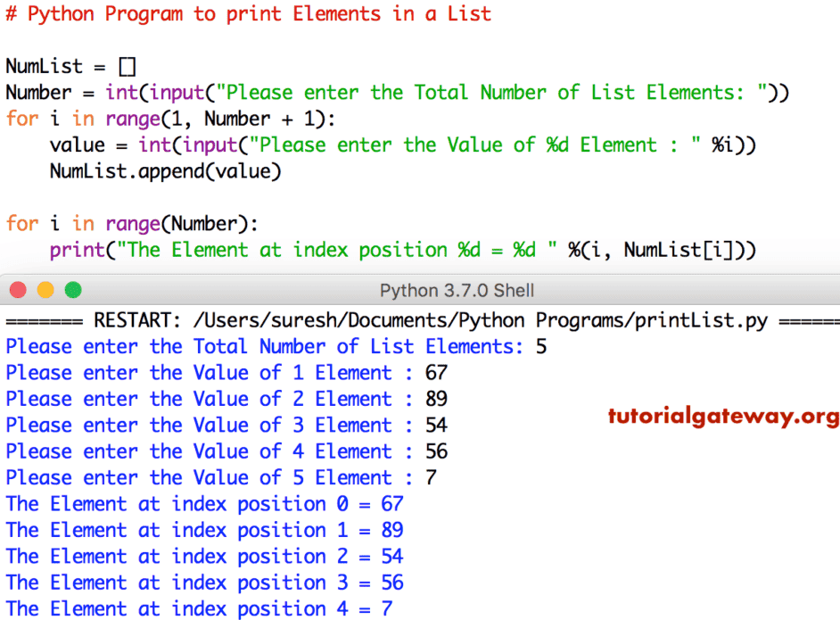Click the tutorialgateway.org watermark
This screenshot has width=840, height=620.
click(723, 416)
